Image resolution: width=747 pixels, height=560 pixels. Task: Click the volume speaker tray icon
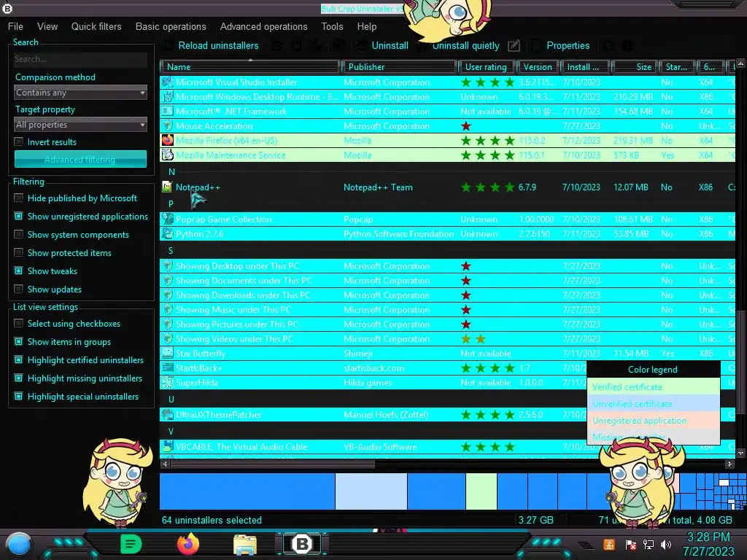coord(666,544)
